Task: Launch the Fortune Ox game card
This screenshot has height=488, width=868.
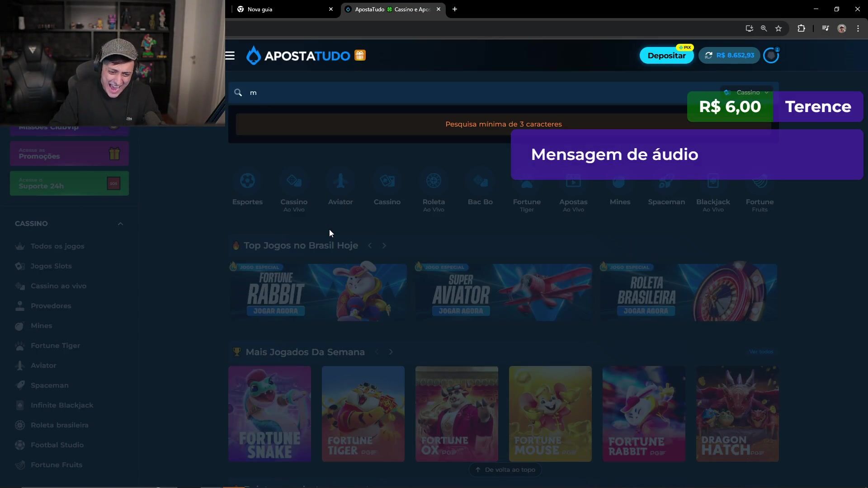Action: pos(457,414)
